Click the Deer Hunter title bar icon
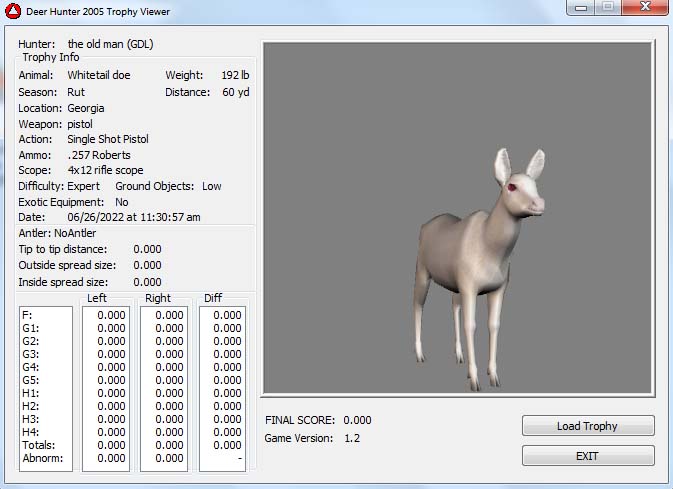 point(13,11)
